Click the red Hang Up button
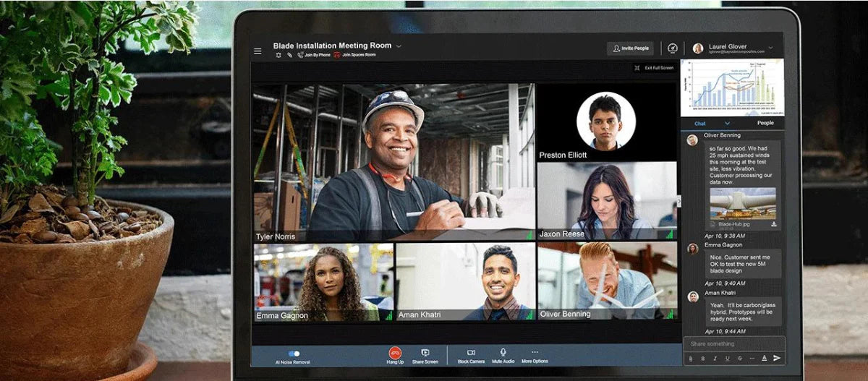The image size is (868, 381). (395, 353)
